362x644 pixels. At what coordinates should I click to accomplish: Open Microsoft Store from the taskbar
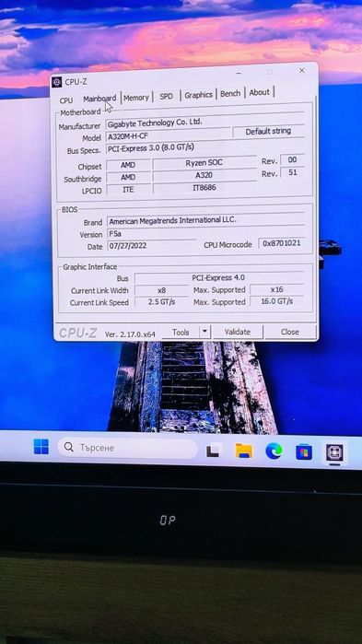(304, 452)
